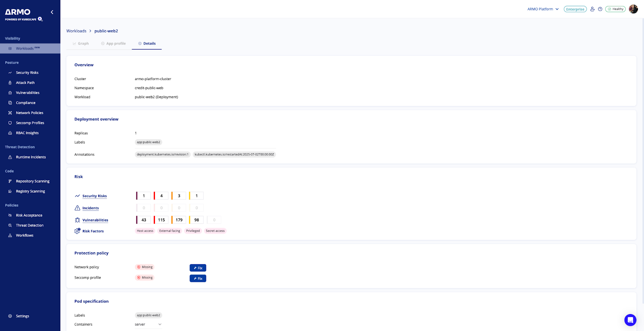Fix the missing Seccomp profile
644x331 pixels.
pyautogui.click(x=198, y=278)
